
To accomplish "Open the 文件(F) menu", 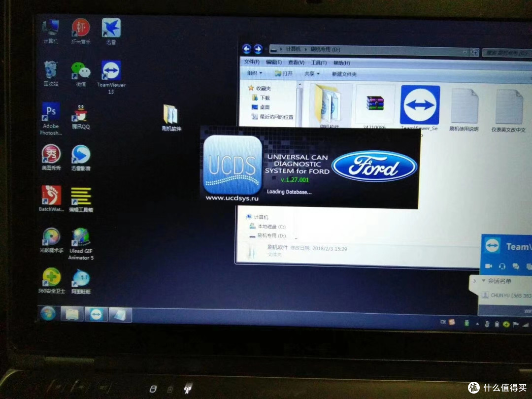I will pos(252,62).
